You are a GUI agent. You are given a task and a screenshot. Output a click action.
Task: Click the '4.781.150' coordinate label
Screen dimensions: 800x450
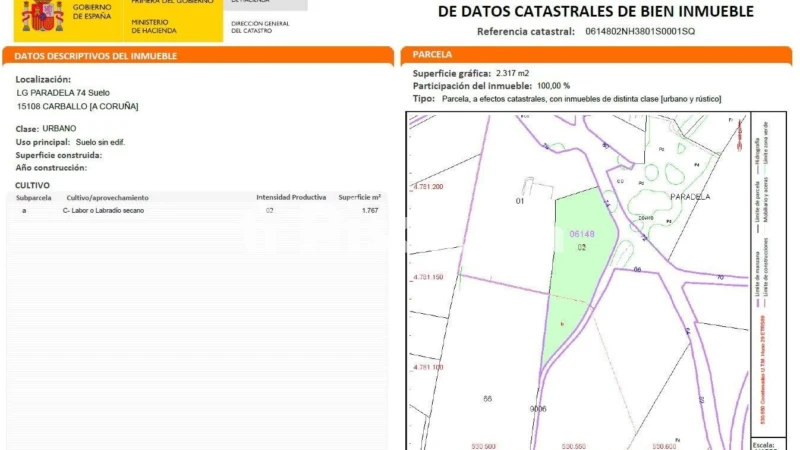point(428,277)
